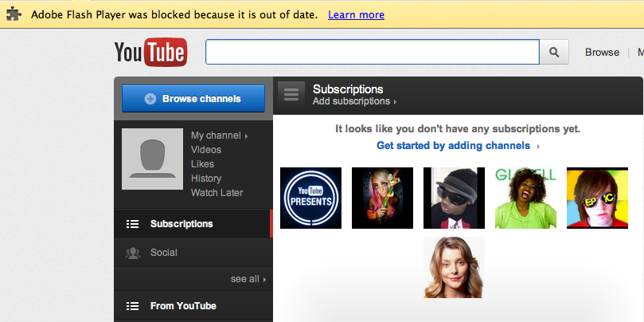Open the pink-haired girl channel thumbnail
Image resolution: width=644 pixels, height=322 pixels.
click(382, 198)
